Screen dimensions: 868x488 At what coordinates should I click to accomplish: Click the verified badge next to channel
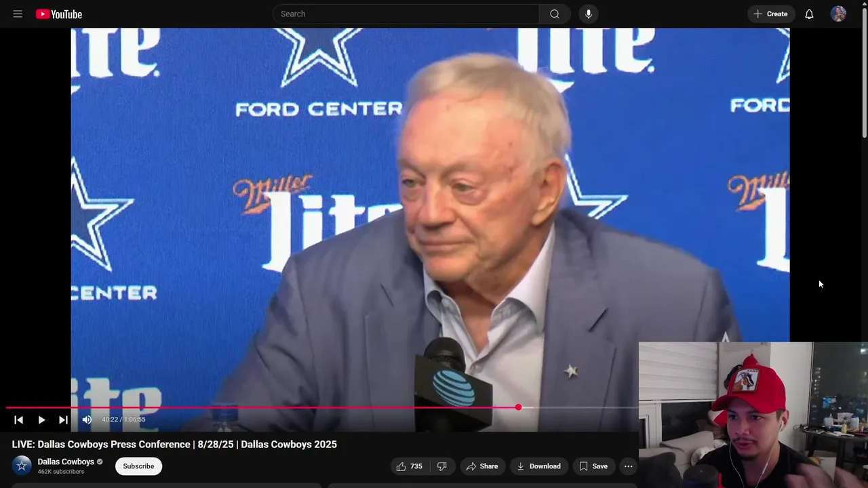click(100, 462)
